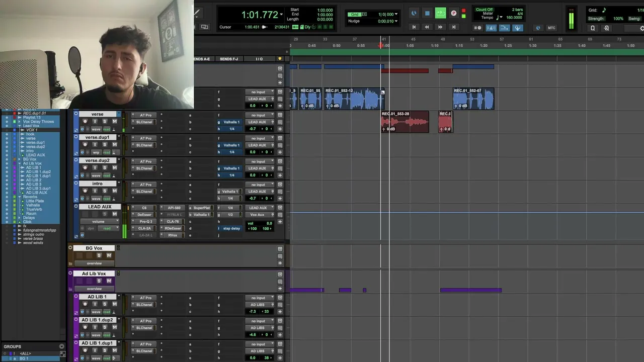Open the Groups list options menu

tap(61, 346)
